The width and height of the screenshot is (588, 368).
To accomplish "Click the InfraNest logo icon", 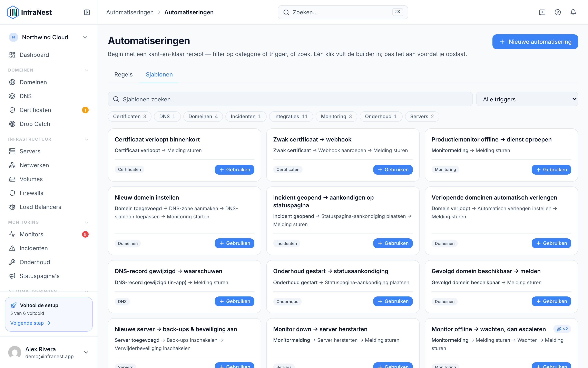I will point(13,12).
